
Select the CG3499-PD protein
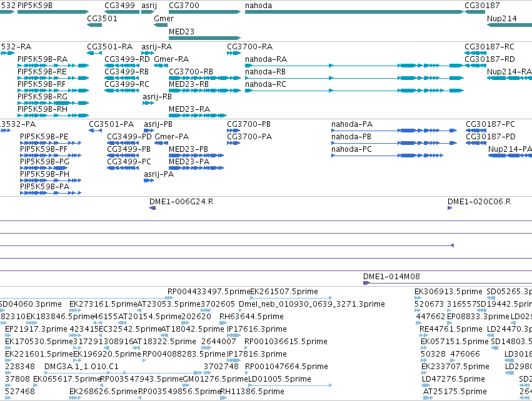[123, 143]
